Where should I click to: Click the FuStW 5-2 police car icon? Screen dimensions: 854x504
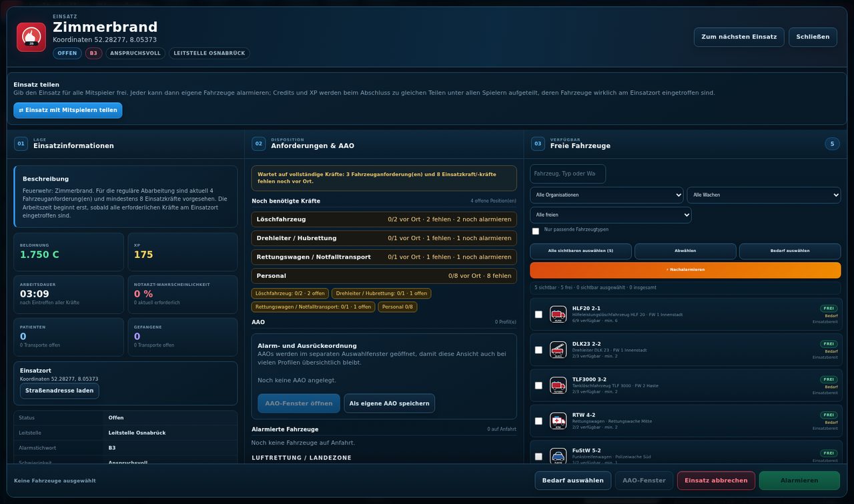coord(558,457)
